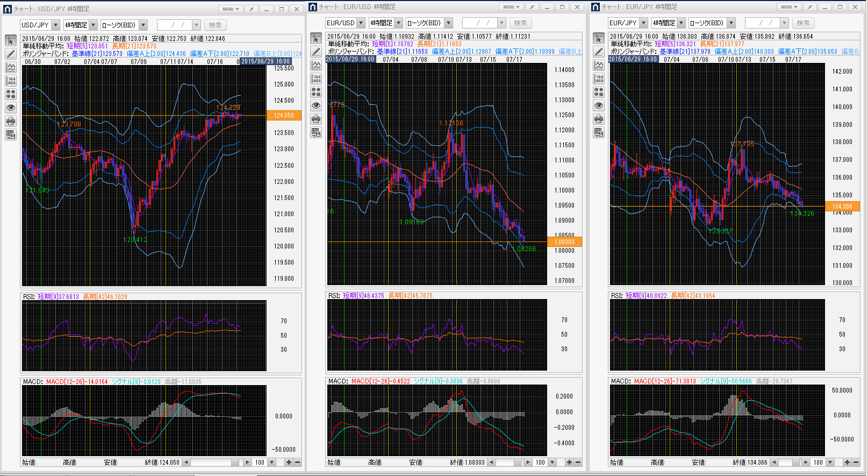Open the MENU in USD/JPY chart window

(x=230, y=9)
